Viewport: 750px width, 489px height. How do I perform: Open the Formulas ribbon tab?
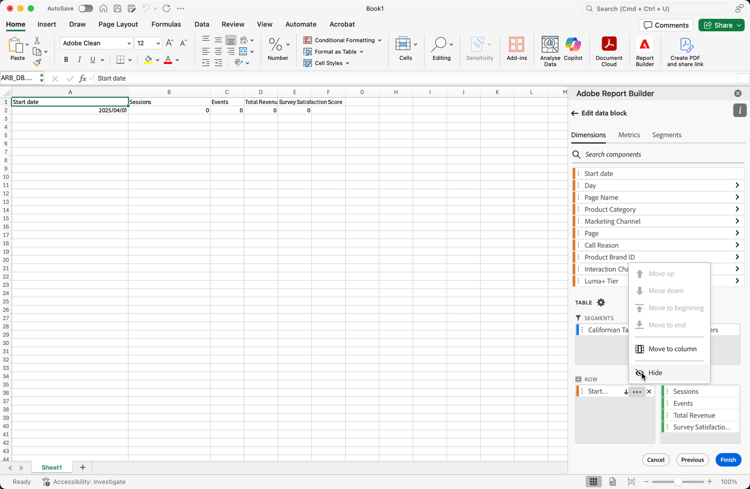point(166,24)
